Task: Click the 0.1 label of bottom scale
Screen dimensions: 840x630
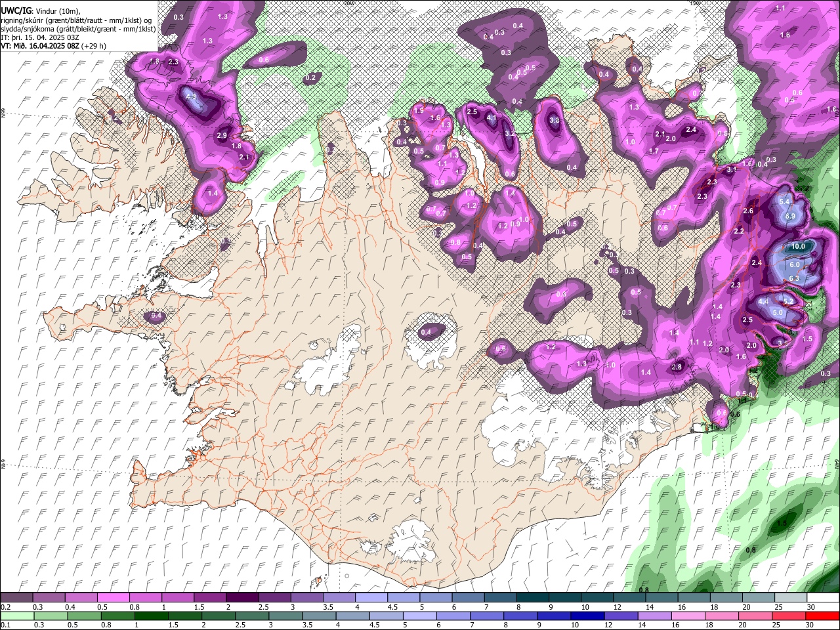Action: [x=5, y=625]
